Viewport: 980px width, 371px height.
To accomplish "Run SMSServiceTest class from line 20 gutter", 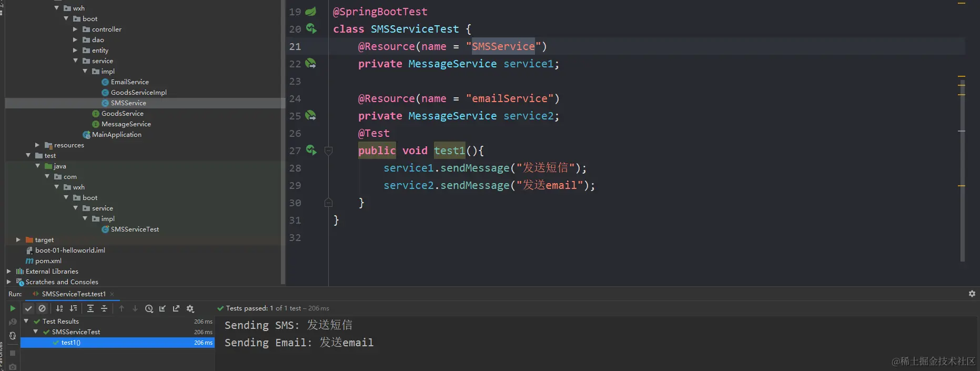I will click(311, 28).
